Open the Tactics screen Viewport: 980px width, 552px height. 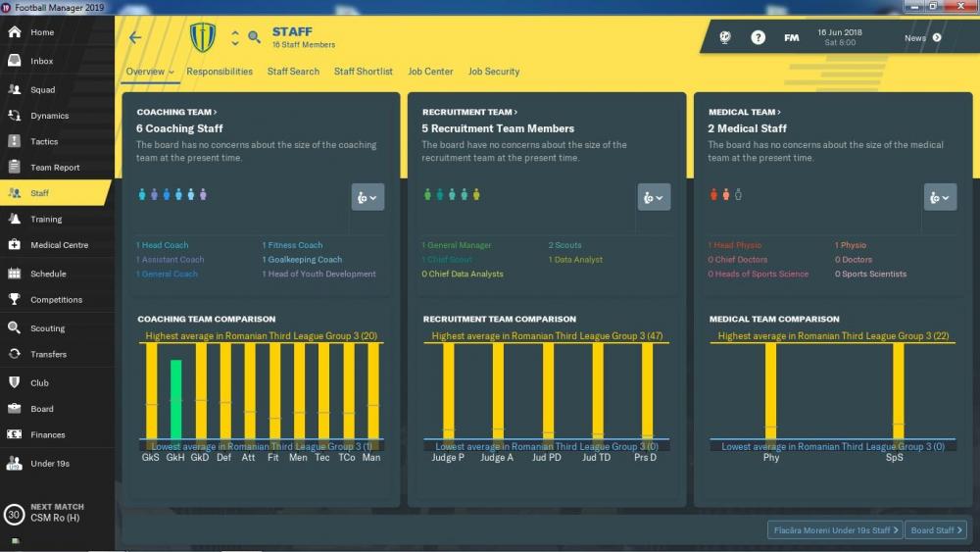(44, 141)
